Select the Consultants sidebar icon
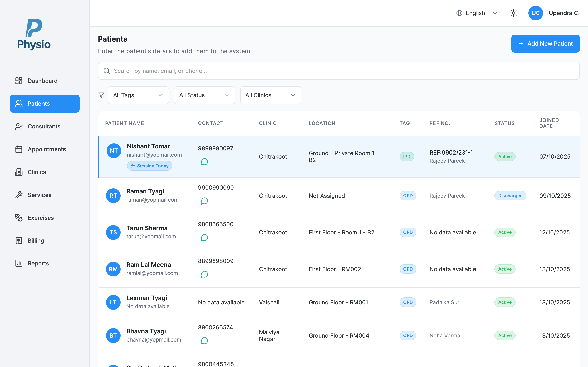588x367 pixels. pos(18,126)
